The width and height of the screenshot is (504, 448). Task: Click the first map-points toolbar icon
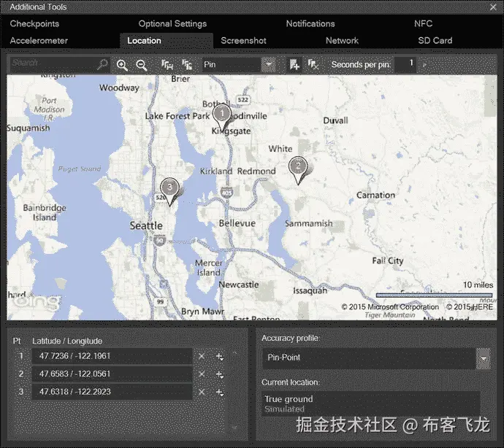[x=167, y=65]
